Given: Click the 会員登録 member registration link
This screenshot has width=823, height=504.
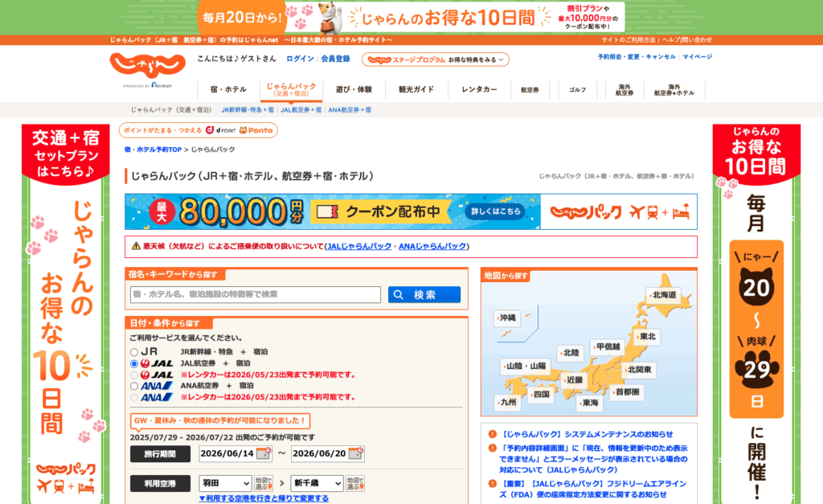Looking at the screenshot, I should 335,59.
